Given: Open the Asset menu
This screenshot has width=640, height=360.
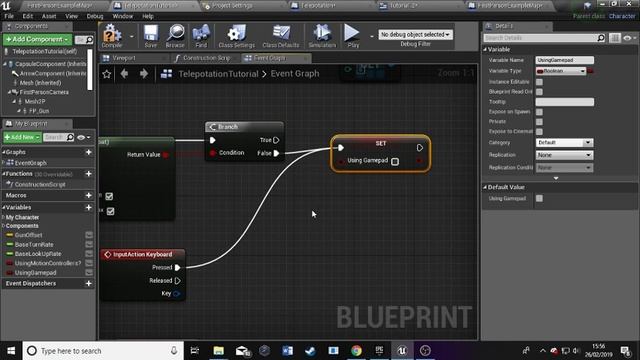Looking at the screenshot, I should point(49,16).
